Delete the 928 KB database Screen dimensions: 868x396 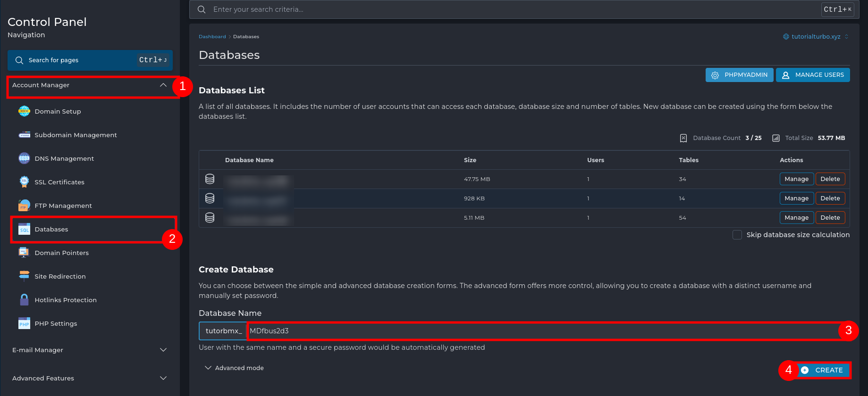[830, 198]
